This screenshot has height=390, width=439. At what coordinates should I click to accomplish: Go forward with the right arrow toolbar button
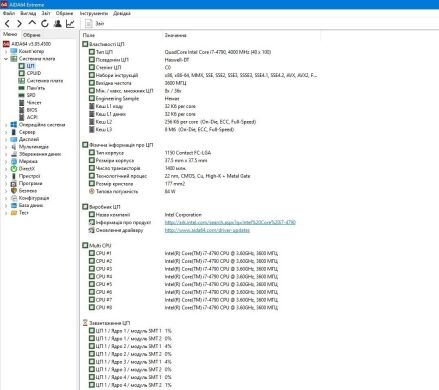click(19, 23)
